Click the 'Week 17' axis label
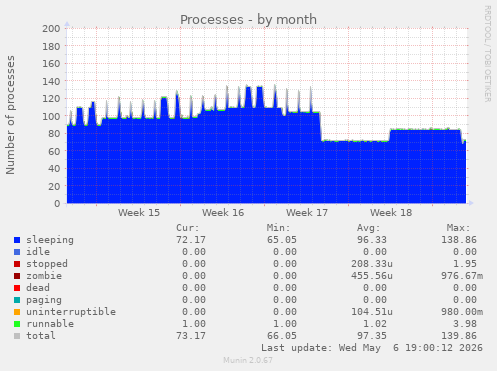Image resolution: width=497 pixels, height=371 pixels. [x=307, y=213]
